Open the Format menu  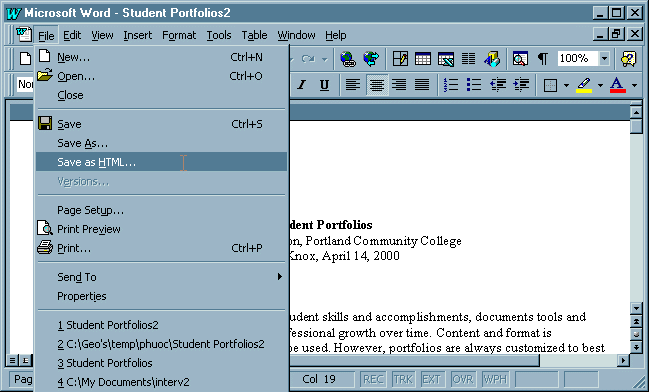pos(179,36)
